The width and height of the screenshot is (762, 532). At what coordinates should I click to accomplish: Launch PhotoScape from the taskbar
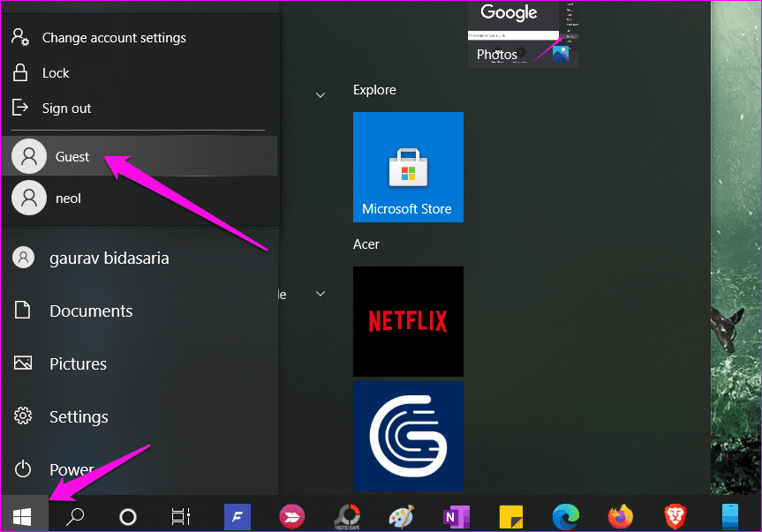click(347, 516)
